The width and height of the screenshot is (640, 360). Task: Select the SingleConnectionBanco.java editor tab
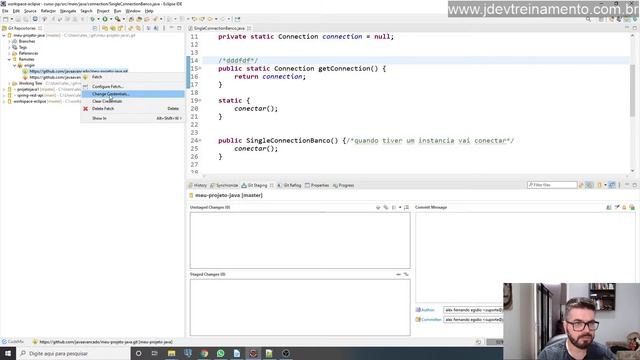[x=219, y=28]
